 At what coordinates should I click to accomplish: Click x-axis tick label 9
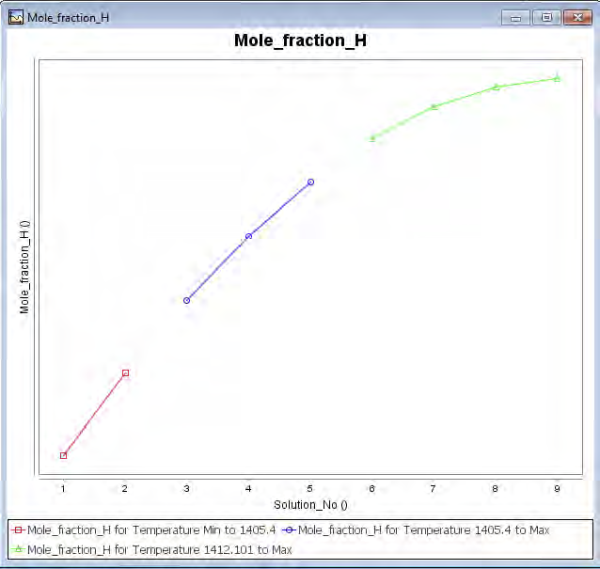557,489
